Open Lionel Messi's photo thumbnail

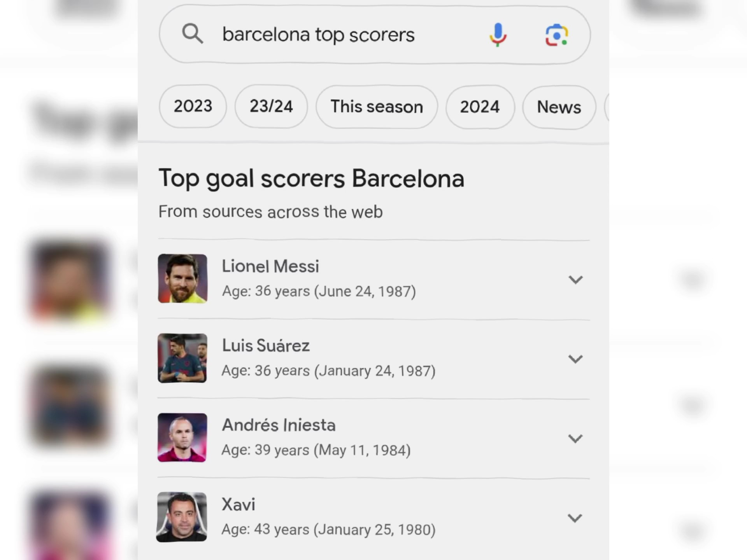click(x=182, y=278)
